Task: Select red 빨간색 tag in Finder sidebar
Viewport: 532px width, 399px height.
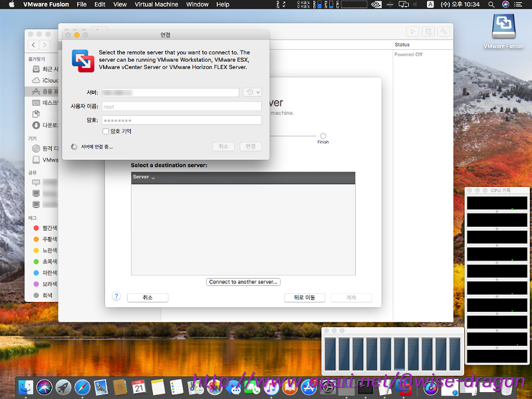Action: (45, 228)
